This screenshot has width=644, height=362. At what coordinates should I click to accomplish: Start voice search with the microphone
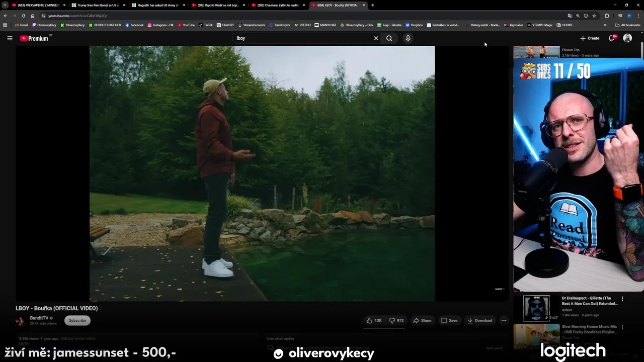click(408, 38)
